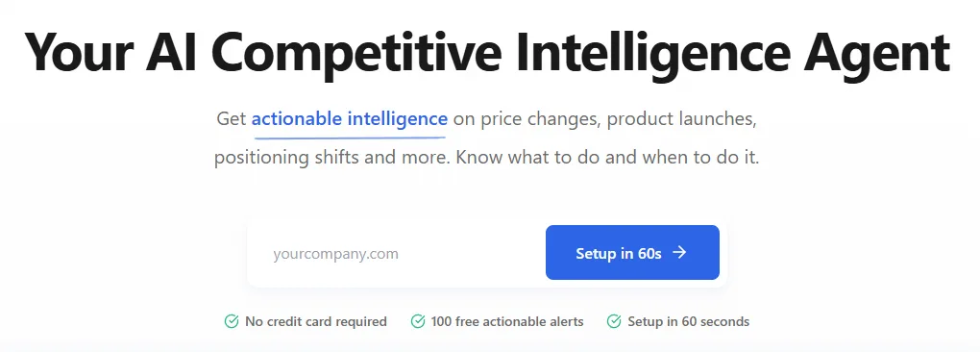Select the Setup in 60 seconds label
Screen dimensions: 980x352
pyautogui.click(x=688, y=321)
